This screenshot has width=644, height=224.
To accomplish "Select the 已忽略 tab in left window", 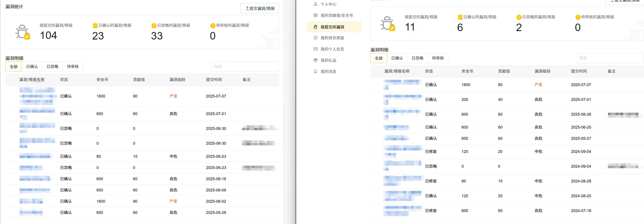I will 52,66.
